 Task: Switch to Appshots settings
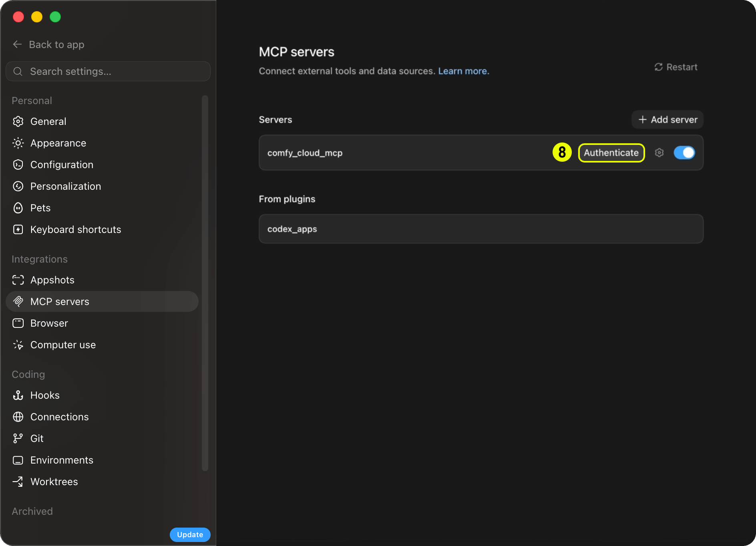(x=102, y=280)
